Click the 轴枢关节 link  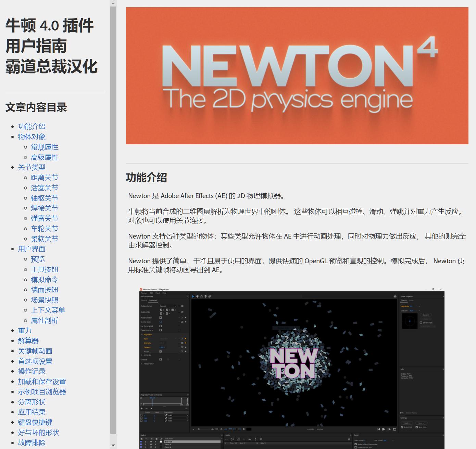[45, 198]
